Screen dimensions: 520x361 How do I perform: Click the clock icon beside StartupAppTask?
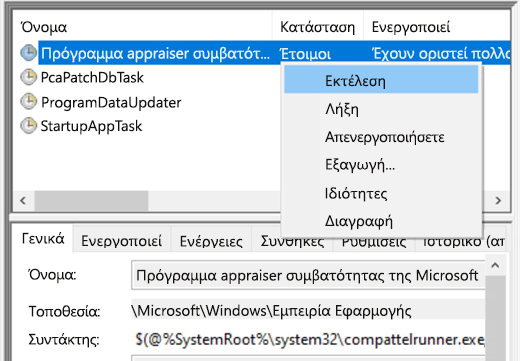29,126
